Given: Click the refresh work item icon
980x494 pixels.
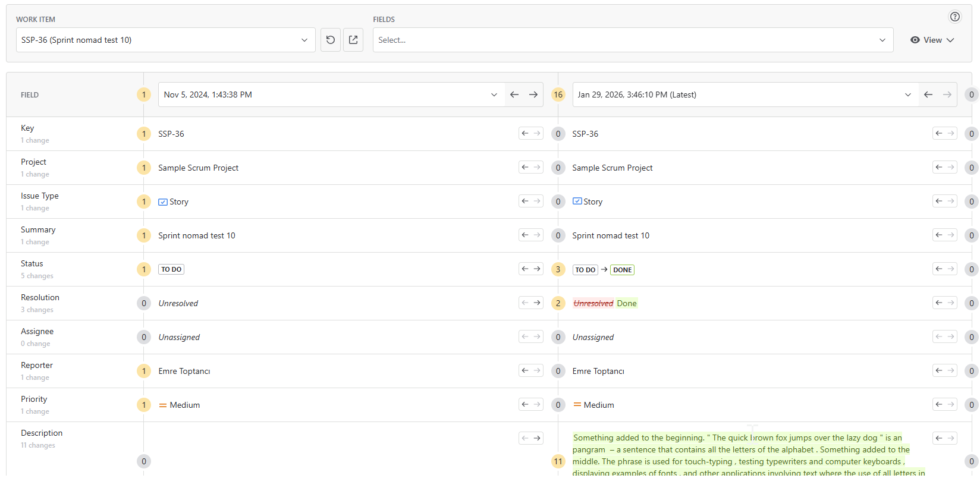Looking at the screenshot, I should click(331, 40).
